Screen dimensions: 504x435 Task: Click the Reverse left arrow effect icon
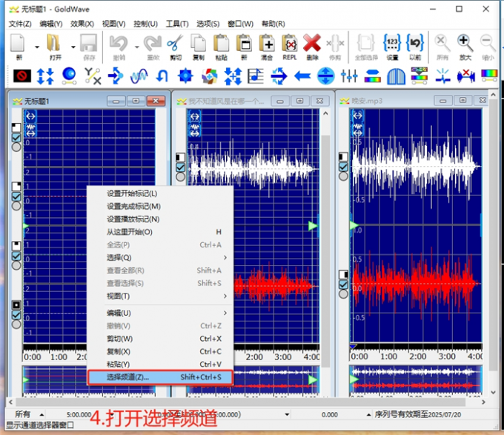point(302,76)
